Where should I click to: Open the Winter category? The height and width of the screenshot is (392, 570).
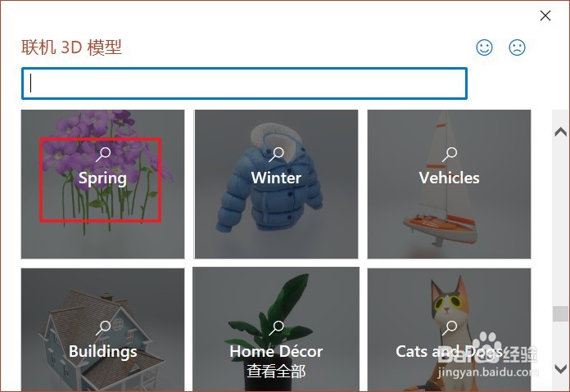(276, 184)
